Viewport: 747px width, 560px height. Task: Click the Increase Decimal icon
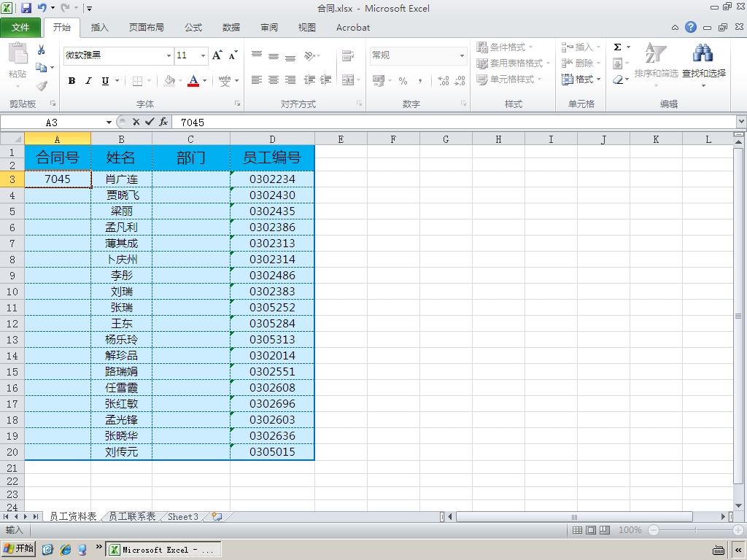pyautogui.click(x=444, y=80)
